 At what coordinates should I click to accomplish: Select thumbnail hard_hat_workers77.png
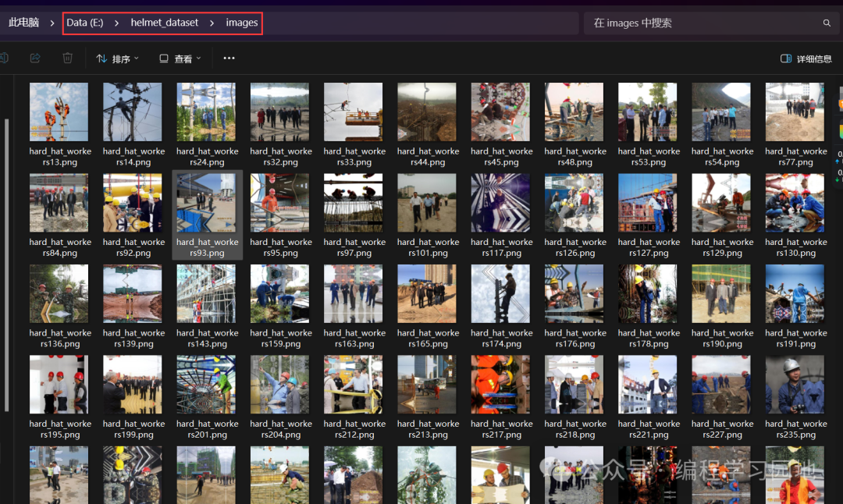pyautogui.click(x=795, y=112)
